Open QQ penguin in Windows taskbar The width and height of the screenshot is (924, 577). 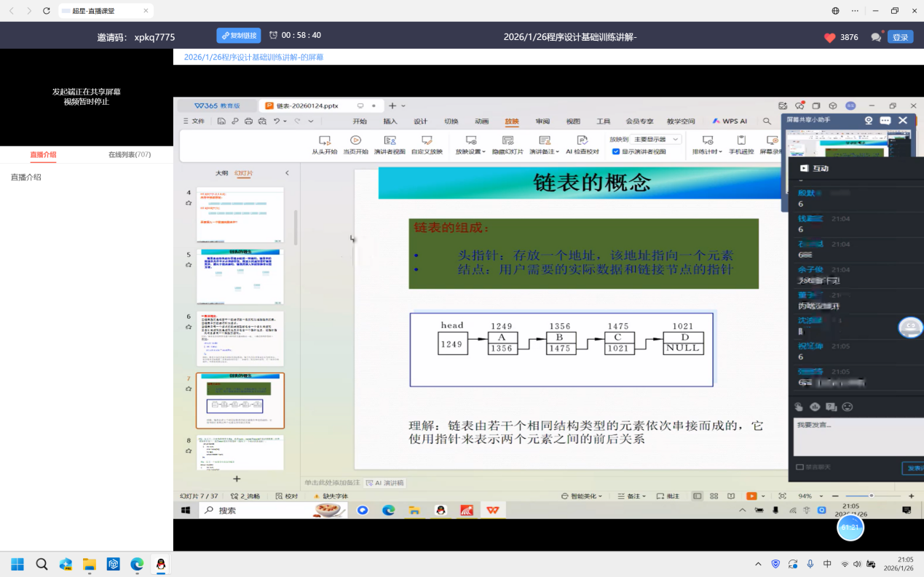160,564
